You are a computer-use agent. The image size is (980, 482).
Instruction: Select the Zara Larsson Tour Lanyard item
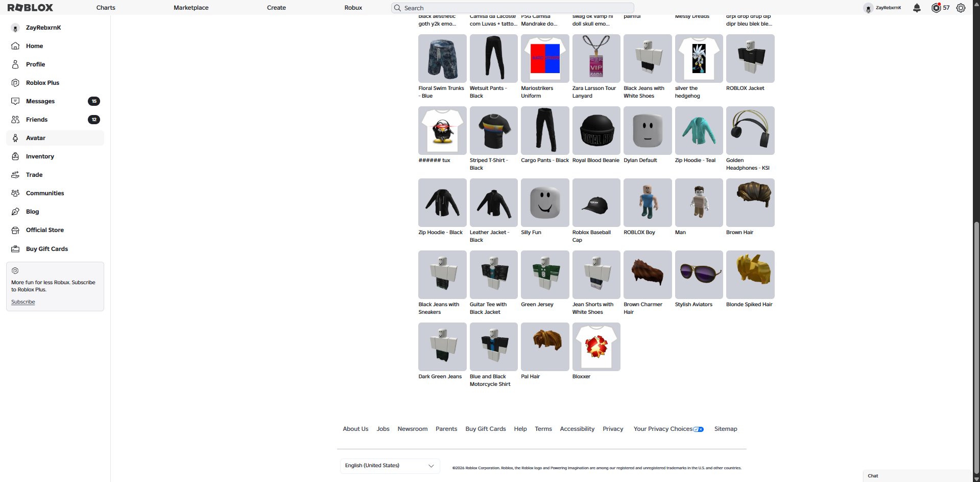596,58
